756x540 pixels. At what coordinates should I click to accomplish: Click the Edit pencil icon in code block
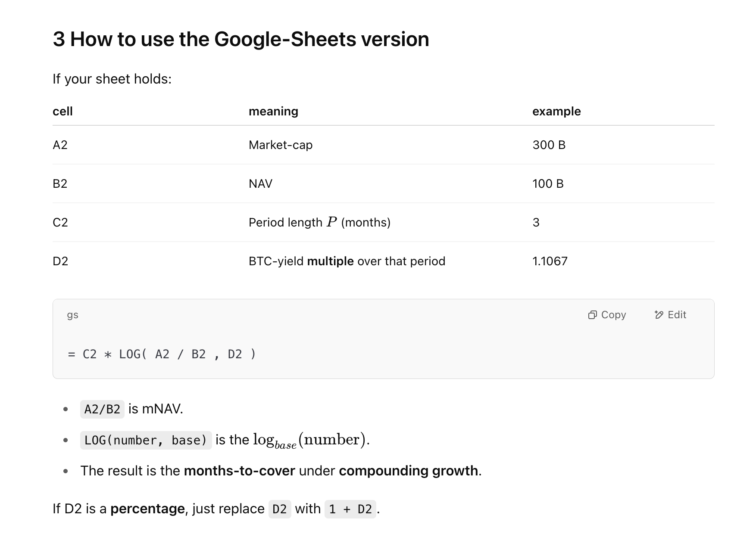coord(659,315)
